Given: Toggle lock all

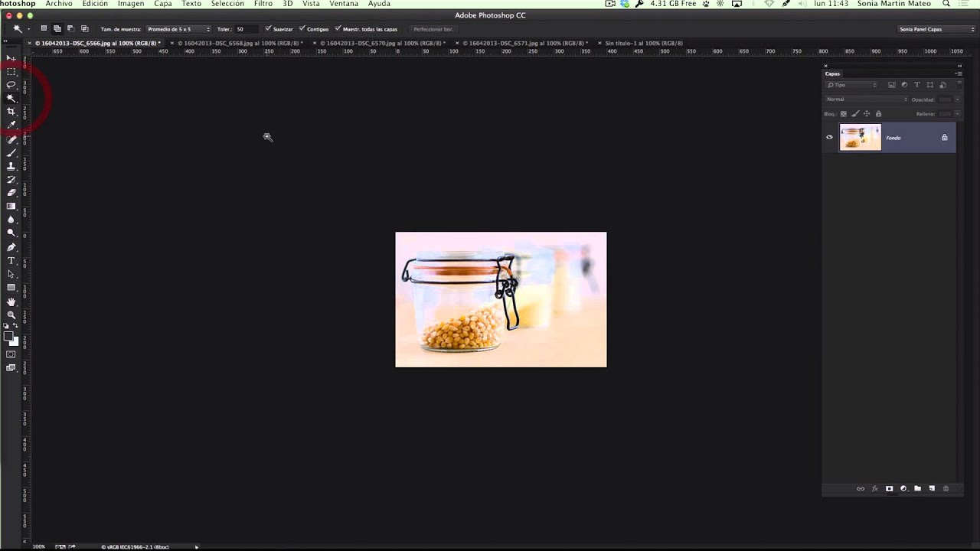Looking at the screenshot, I should 878,114.
